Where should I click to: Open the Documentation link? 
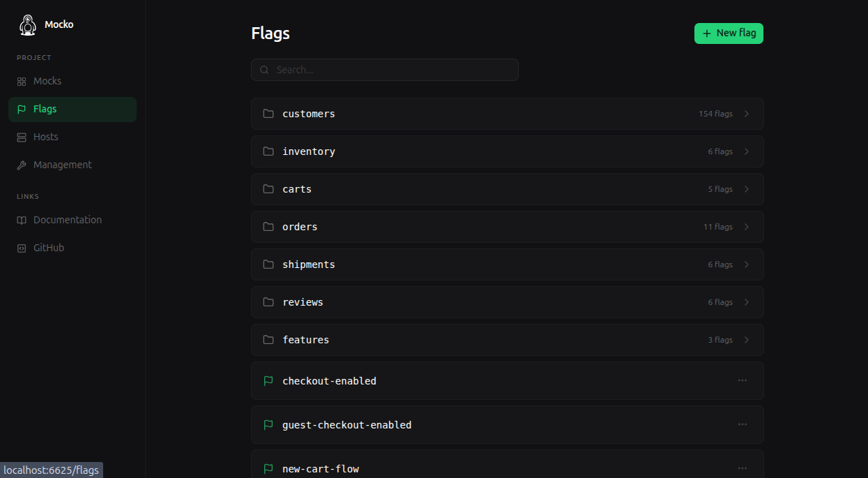pos(73,221)
